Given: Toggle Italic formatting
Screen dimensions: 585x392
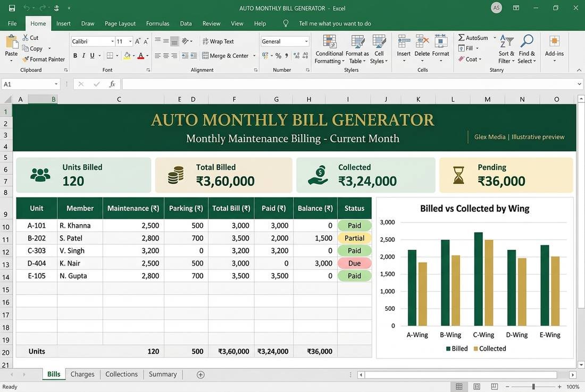Looking at the screenshot, I should click(x=83, y=56).
